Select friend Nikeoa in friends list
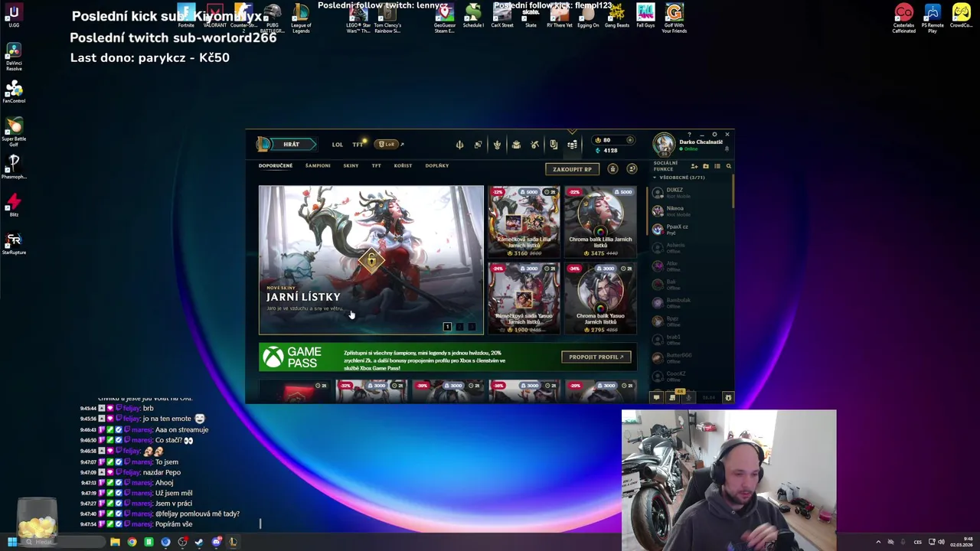980x551 pixels. coord(689,210)
